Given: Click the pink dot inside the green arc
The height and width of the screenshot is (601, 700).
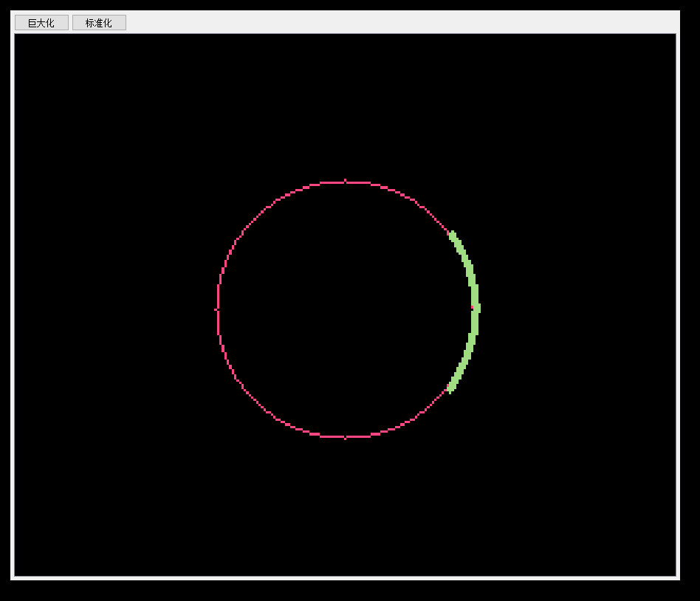Looking at the screenshot, I should (473, 307).
